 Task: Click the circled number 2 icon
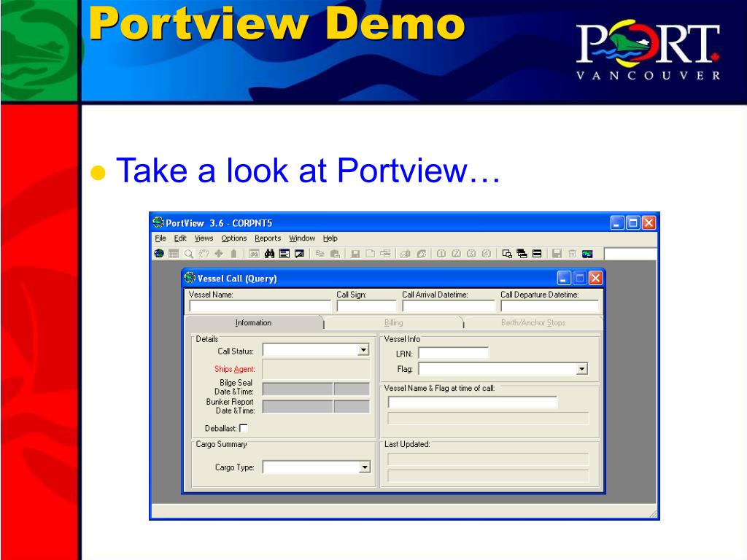coord(456,254)
